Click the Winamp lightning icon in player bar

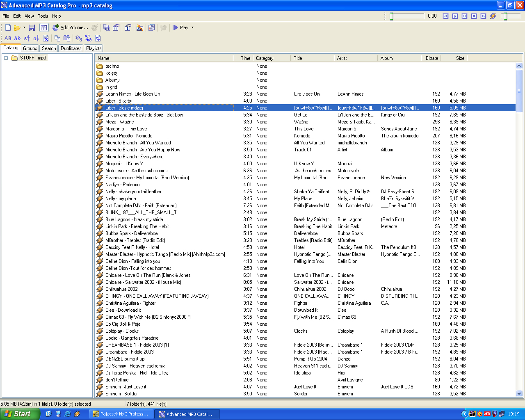(x=493, y=16)
